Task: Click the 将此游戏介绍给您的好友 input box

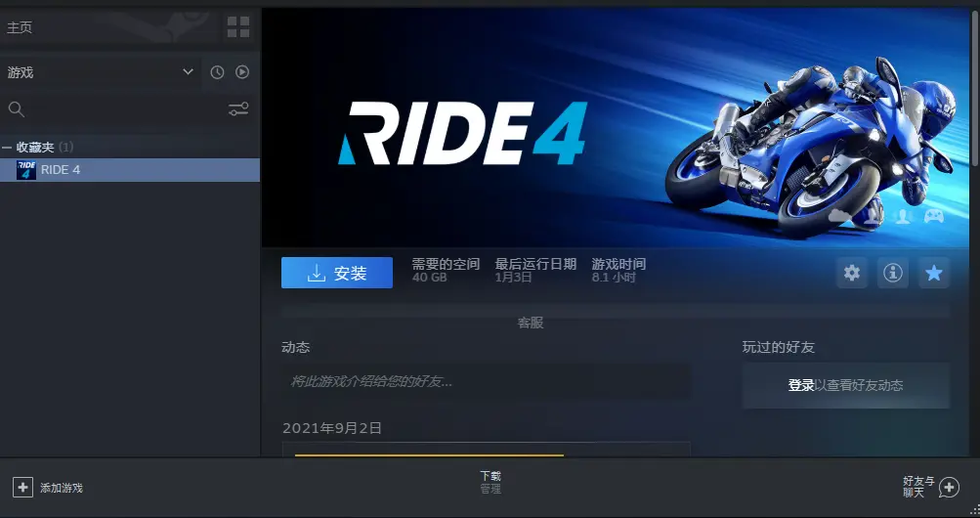Action: (x=487, y=381)
